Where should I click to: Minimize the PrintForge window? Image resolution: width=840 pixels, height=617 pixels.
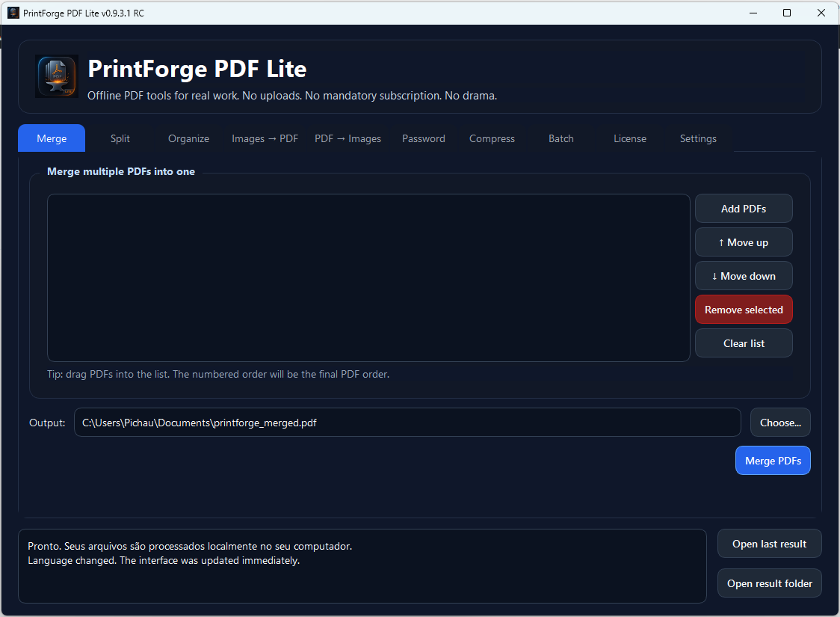(x=753, y=13)
